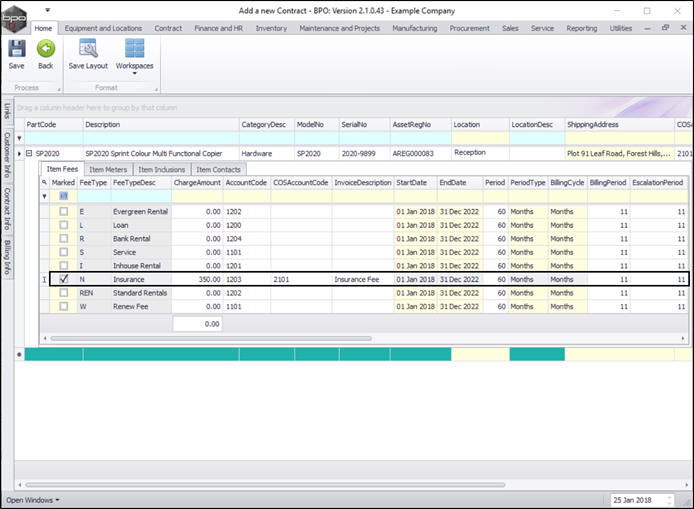The width and height of the screenshot is (694, 509).
Task: Click the Save Layout icon
Action: pos(88,49)
